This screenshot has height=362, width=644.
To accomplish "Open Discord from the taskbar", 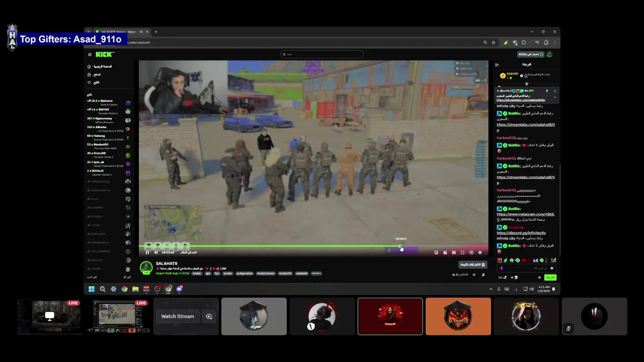I will [180, 289].
